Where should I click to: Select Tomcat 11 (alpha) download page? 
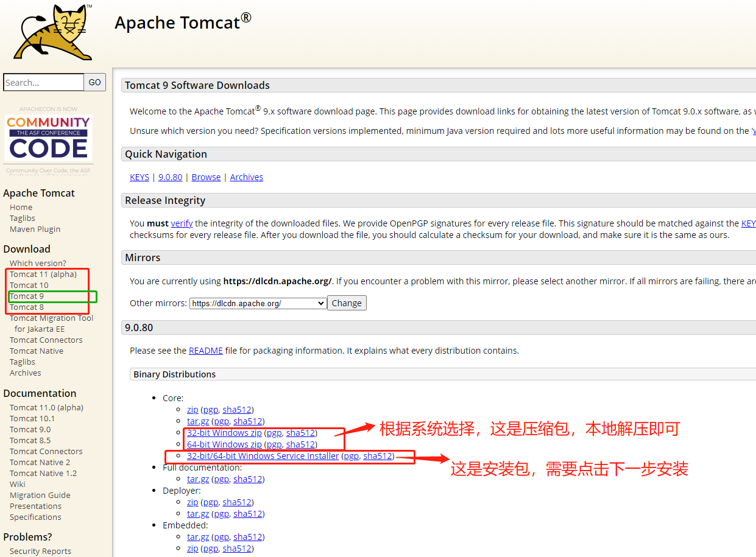(43, 274)
